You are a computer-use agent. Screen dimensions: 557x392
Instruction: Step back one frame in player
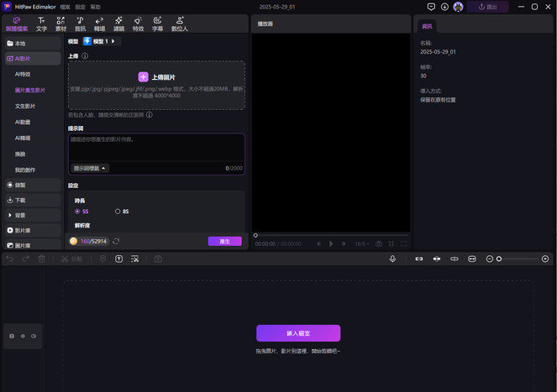318,243
